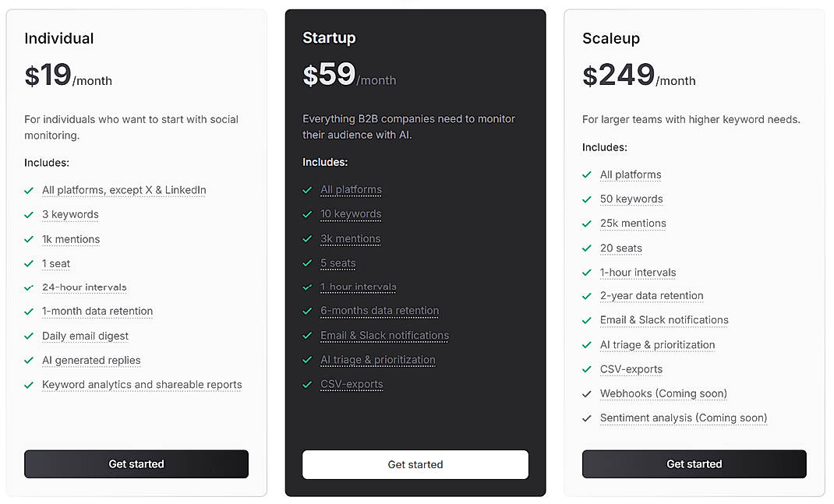Click the checkmark beside 'Sentiment analysis (Coming soon)'
The width and height of the screenshot is (834, 504).
(x=587, y=418)
